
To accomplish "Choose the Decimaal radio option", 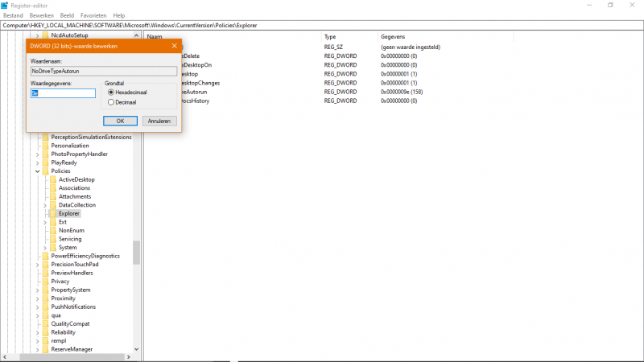I will (111, 102).
